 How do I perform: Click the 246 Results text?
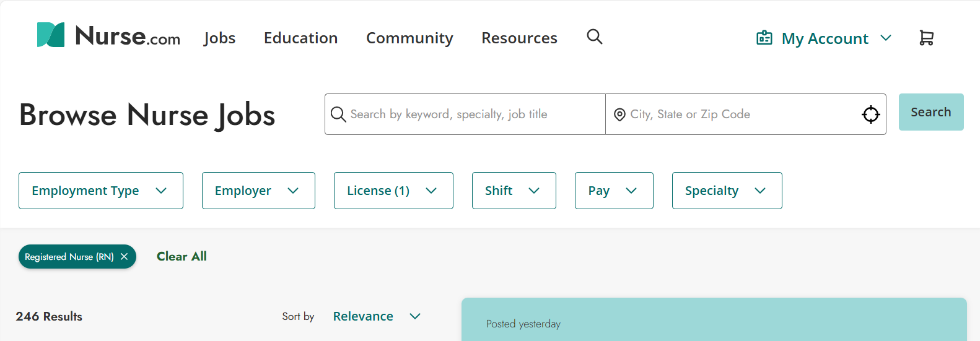49,316
